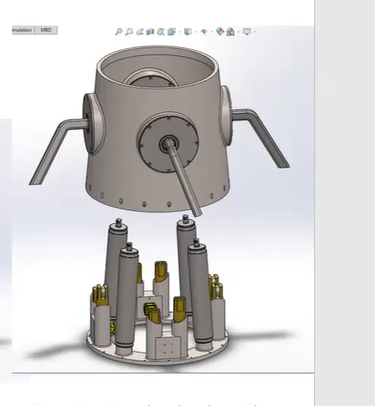Open the Edit Appearance color ball
The image size is (375, 406).
(x=220, y=32)
